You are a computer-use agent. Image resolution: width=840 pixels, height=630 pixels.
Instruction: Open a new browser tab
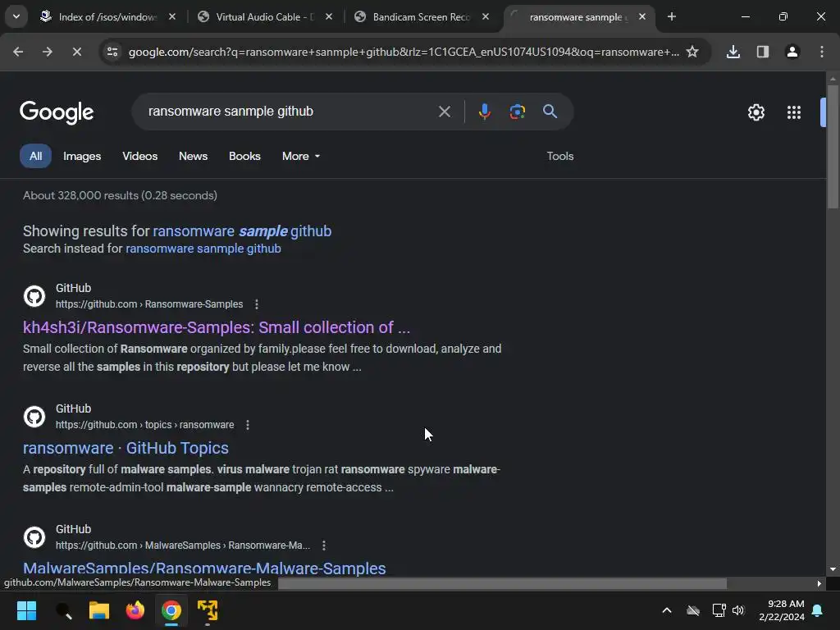click(x=672, y=16)
